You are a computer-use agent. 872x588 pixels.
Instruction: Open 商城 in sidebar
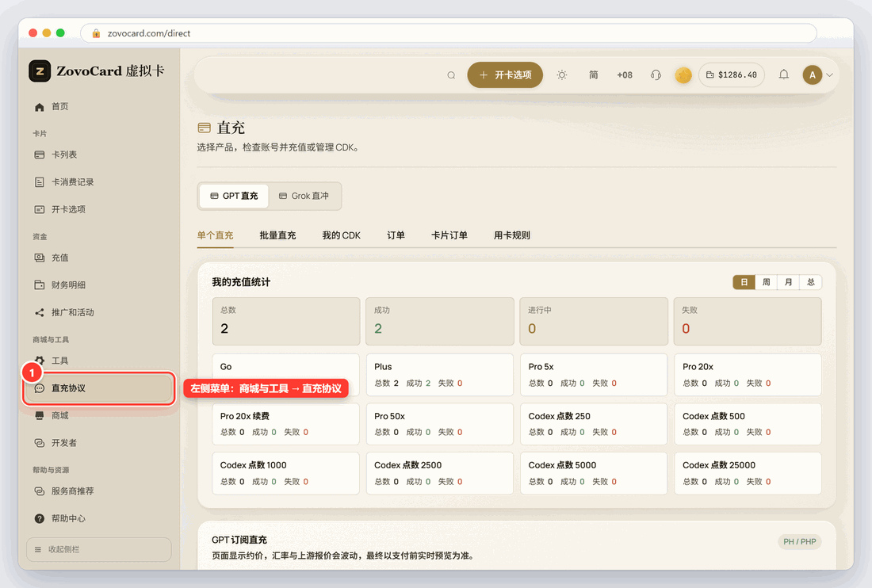98,416
